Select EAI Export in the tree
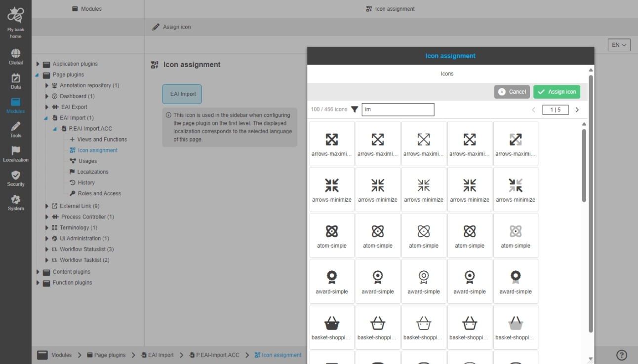 (x=70, y=108)
